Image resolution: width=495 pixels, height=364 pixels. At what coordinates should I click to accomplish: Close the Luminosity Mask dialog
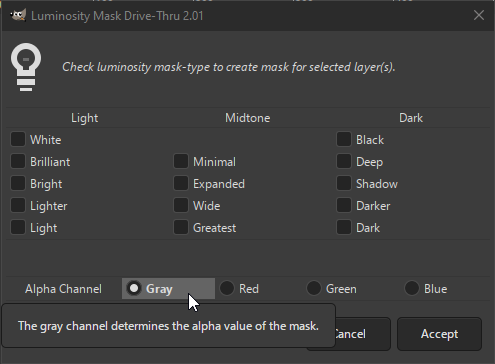pos(479,15)
